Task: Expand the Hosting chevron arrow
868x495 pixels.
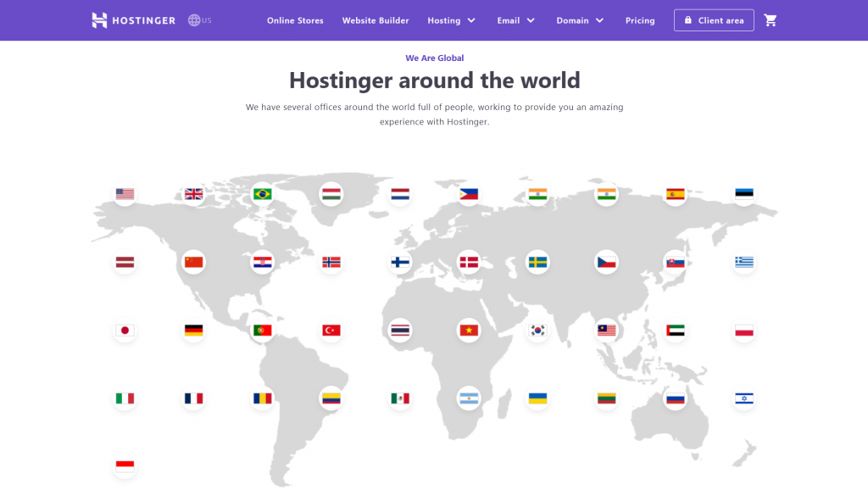Action: click(x=471, y=20)
